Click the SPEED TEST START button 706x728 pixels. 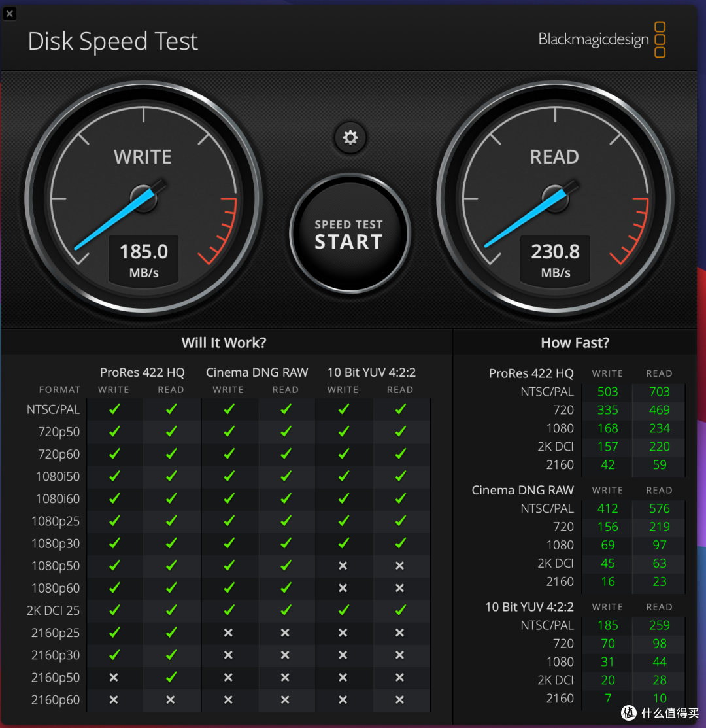click(350, 234)
